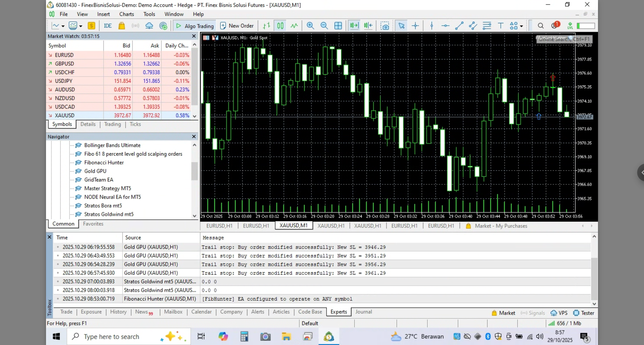This screenshot has height=345, width=644.
Task: Open the market depth dropdown arrow
Action: 81,26
